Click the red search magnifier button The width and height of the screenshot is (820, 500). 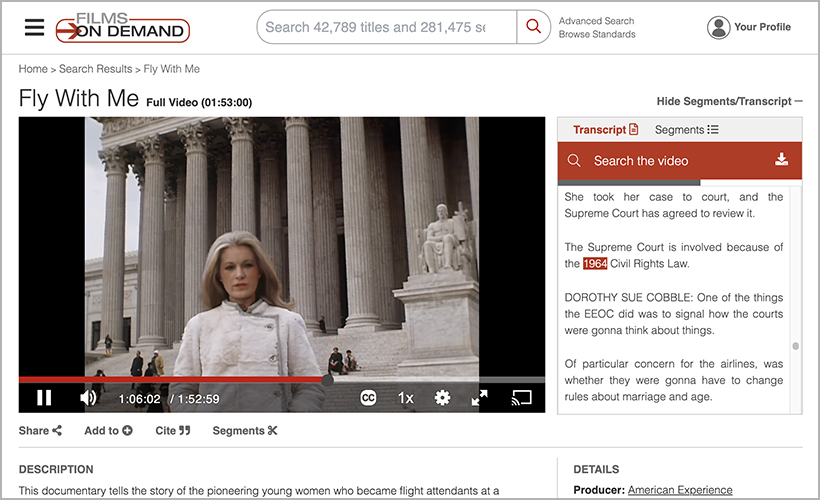coord(533,27)
